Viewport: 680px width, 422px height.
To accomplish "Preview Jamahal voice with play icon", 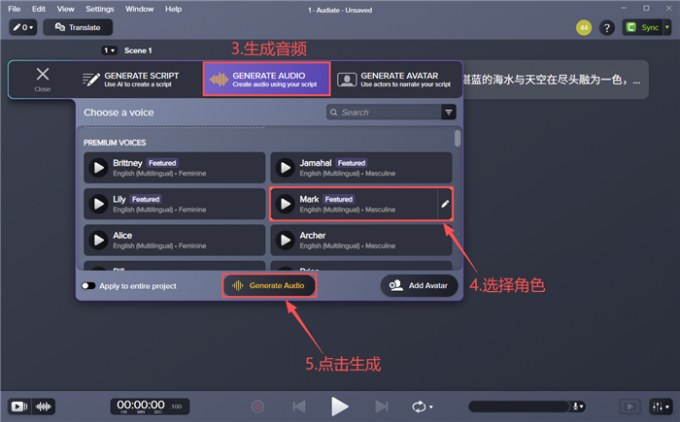I will click(x=285, y=167).
